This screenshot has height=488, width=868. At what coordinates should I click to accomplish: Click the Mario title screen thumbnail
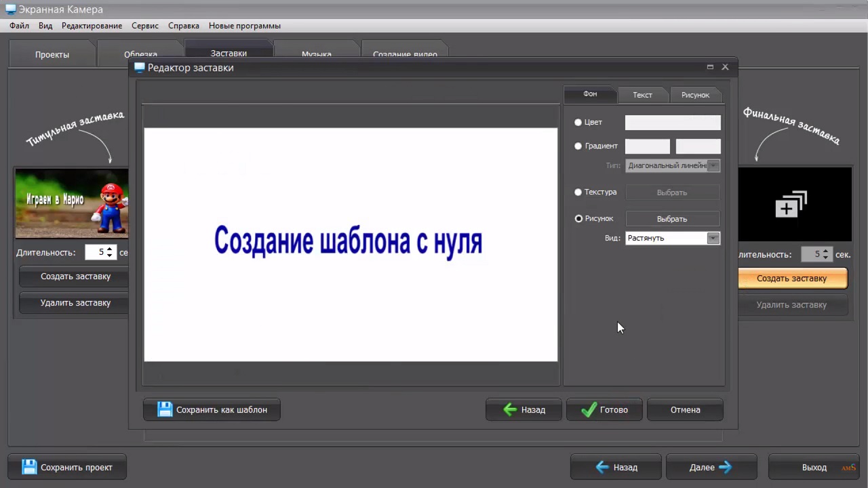pyautogui.click(x=71, y=203)
